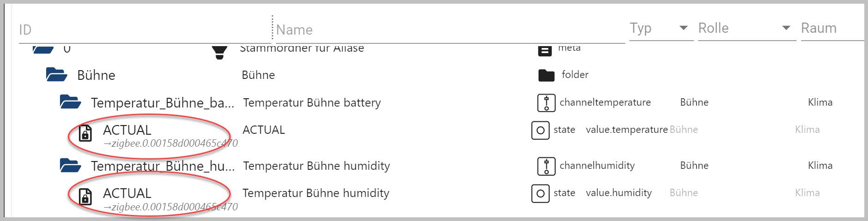The height and width of the screenshot is (221, 868).
Task: Click the channel icon beside channelhumidity
Action: pyautogui.click(x=546, y=166)
